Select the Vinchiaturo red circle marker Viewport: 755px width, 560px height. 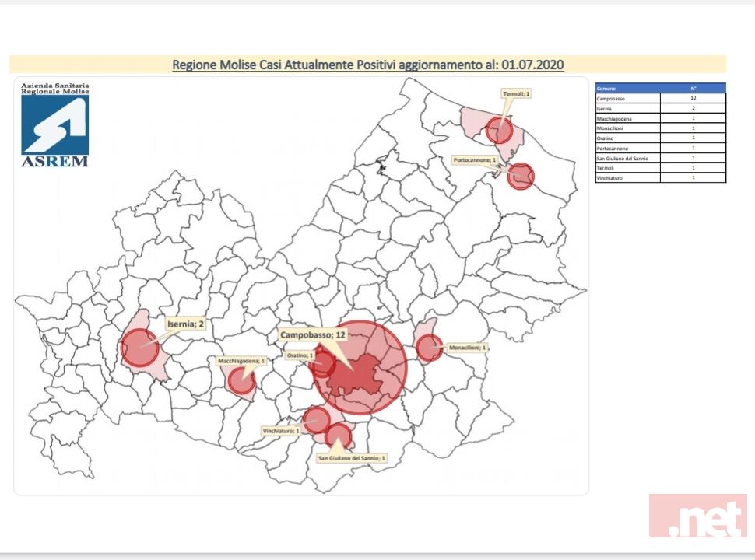(x=316, y=420)
